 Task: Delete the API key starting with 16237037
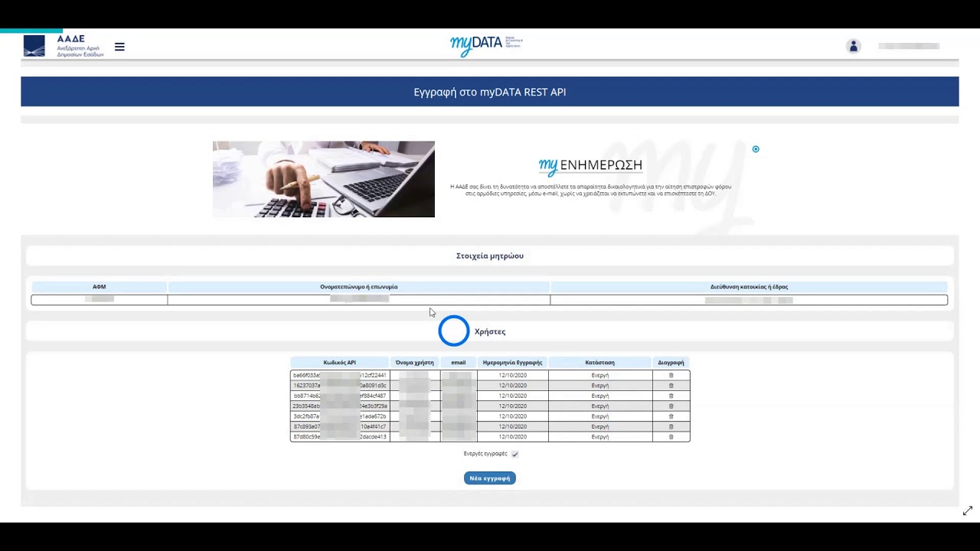tap(671, 386)
